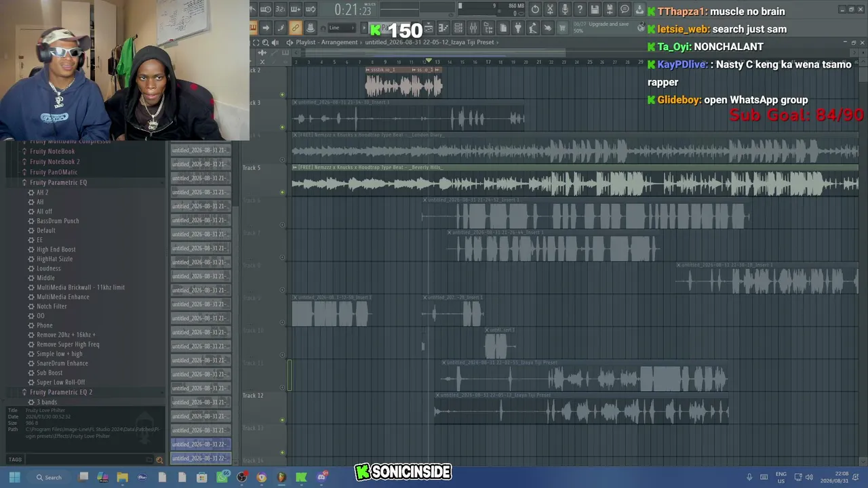The image size is (868, 488).
Task: Save project with the floppy disk icon
Action: pos(595,9)
